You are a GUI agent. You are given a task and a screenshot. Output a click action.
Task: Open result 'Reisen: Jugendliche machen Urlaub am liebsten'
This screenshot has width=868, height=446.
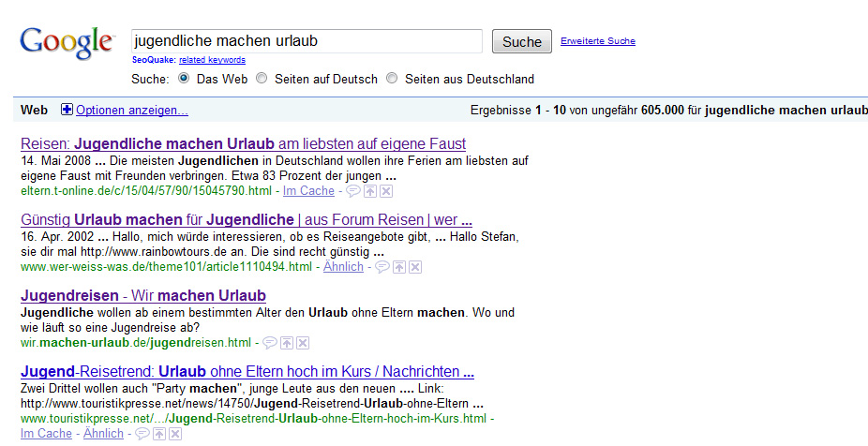pos(243,144)
